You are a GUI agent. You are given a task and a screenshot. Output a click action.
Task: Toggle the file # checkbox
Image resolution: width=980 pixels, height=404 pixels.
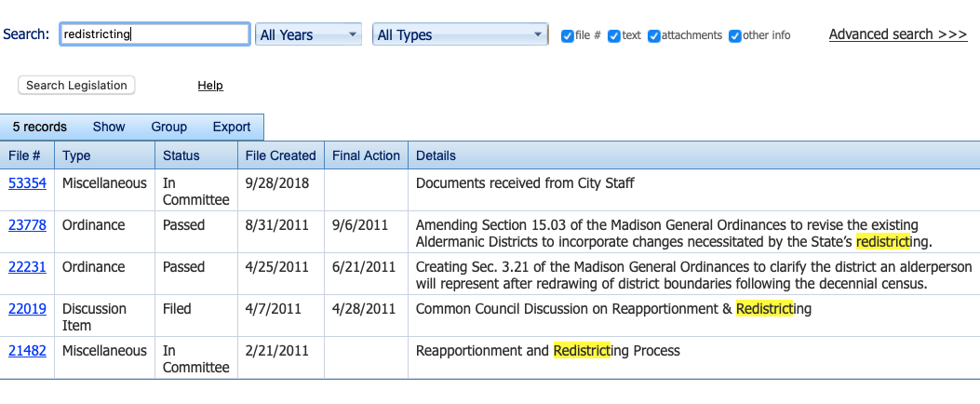[x=568, y=36]
